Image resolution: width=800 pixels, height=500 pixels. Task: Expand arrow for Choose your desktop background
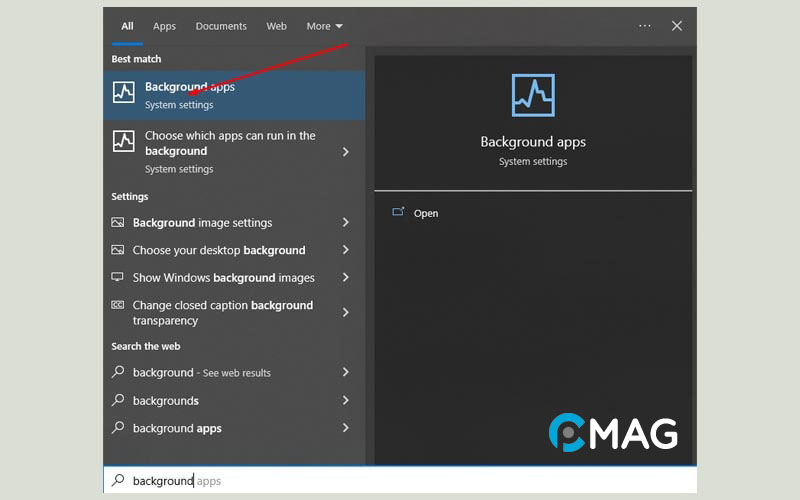(346, 250)
